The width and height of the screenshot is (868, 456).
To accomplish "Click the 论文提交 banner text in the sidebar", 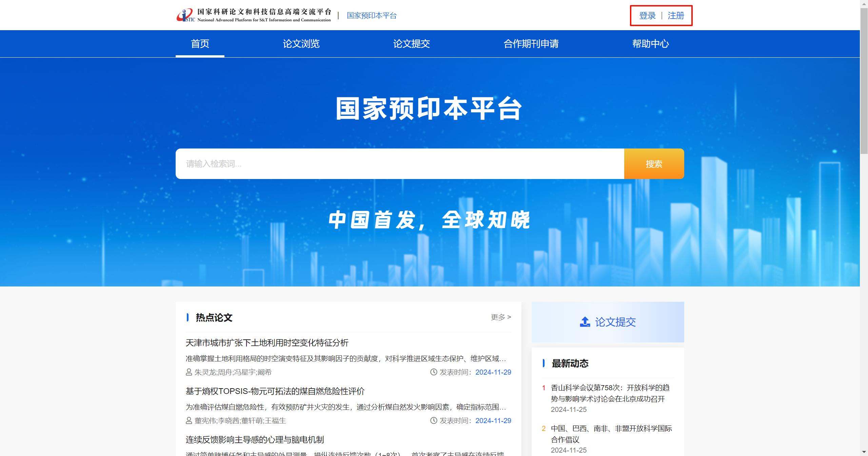I will coord(615,322).
